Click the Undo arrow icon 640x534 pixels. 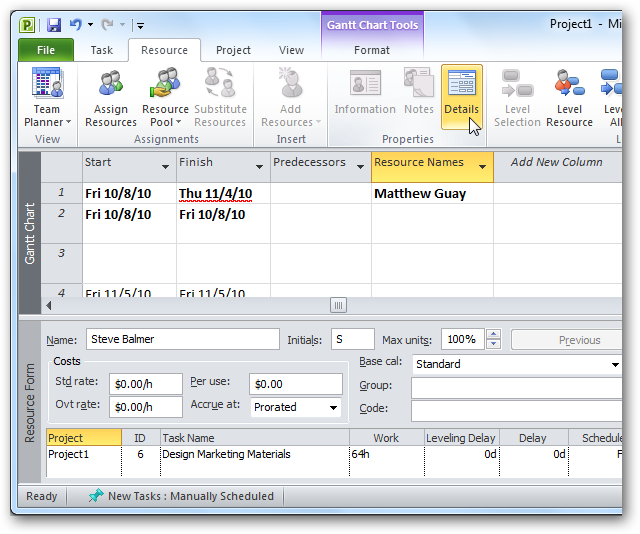(x=76, y=24)
